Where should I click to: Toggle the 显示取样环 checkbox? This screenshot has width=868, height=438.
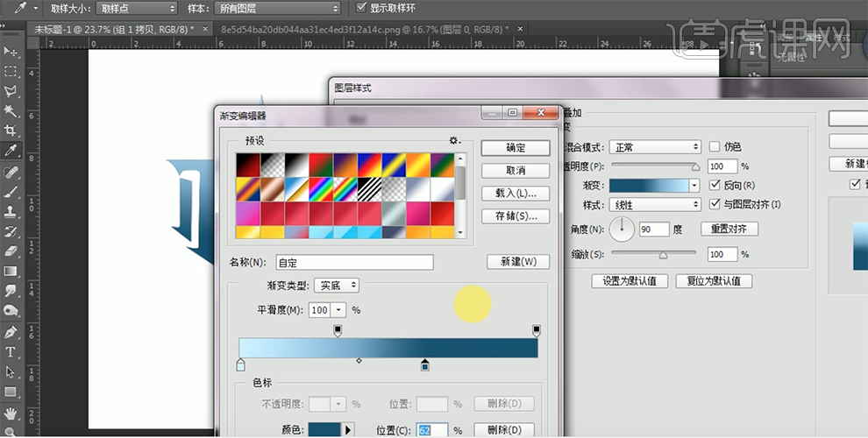[361, 7]
